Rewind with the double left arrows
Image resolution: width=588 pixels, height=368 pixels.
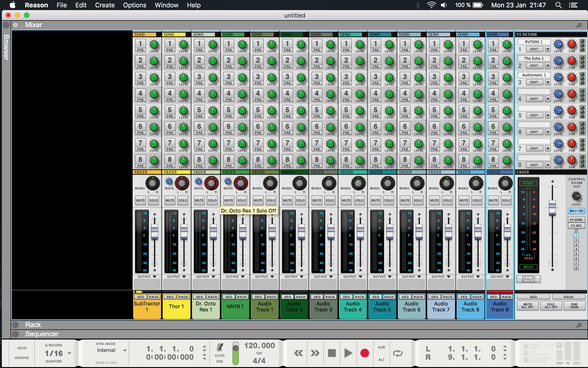[299, 353]
